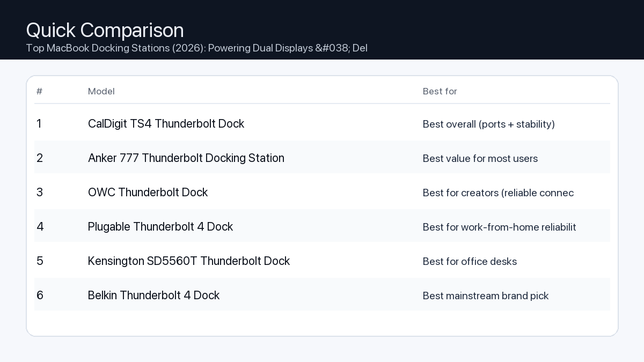Click the Quick Comparison heading
The image size is (644, 362).
(105, 30)
